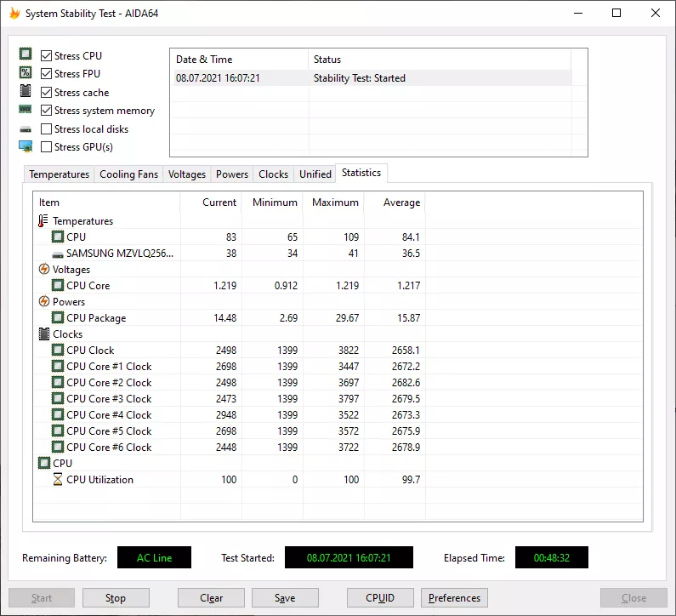Open the Clocks tab
The width and height of the screenshot is (676, 616).
pos(273,174)
